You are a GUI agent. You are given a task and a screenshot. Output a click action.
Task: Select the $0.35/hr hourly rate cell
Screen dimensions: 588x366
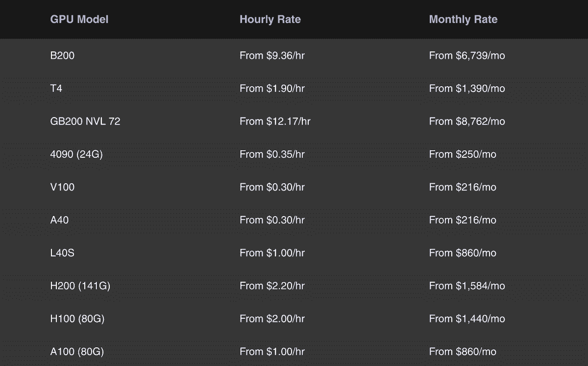(272, 154)
